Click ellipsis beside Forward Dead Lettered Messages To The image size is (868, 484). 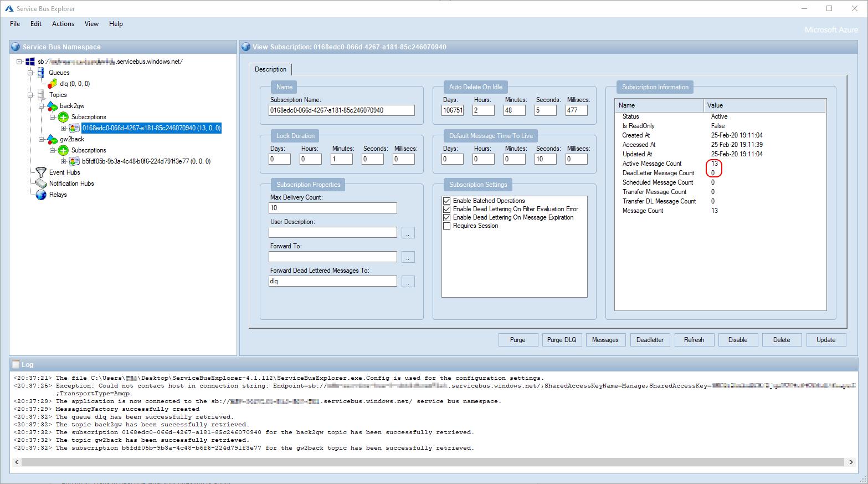click(x=408, y=282)
